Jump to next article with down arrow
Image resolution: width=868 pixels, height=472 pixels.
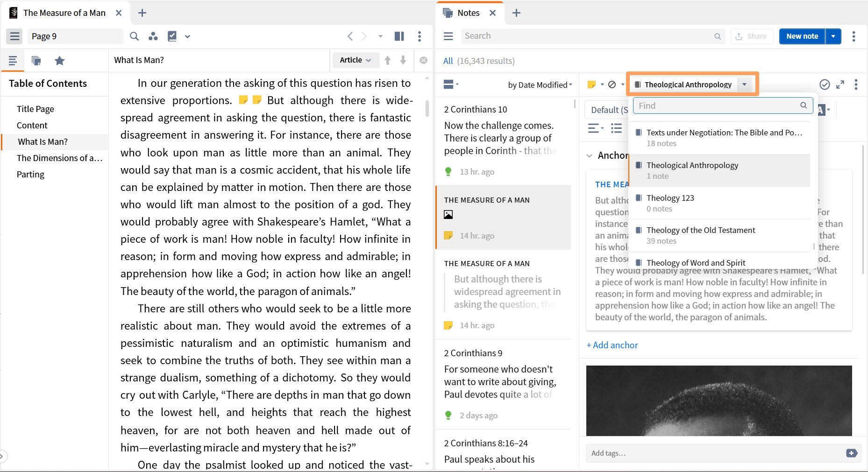click(403, 60)
